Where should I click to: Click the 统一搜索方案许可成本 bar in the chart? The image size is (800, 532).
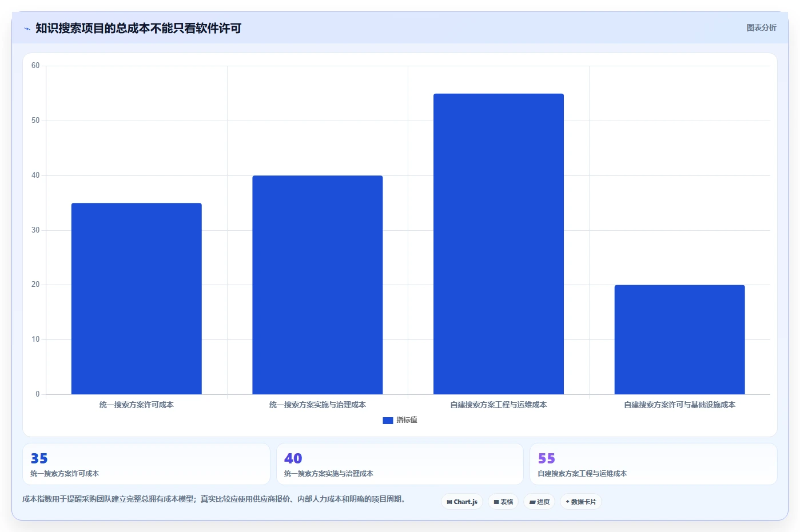pos(136,298)
